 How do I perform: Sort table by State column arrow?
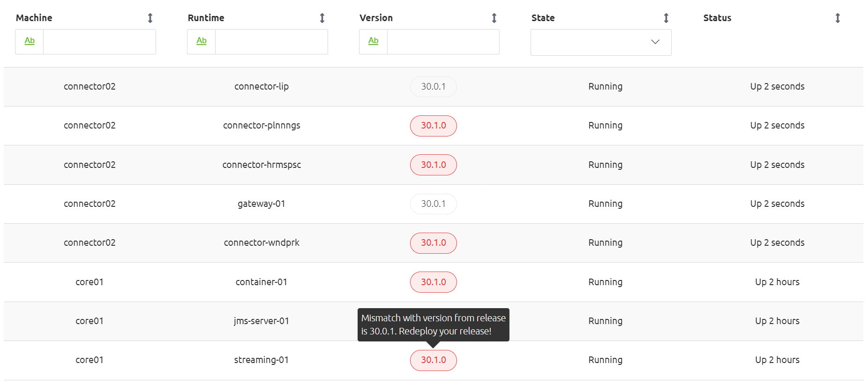[x=666, y=18]
